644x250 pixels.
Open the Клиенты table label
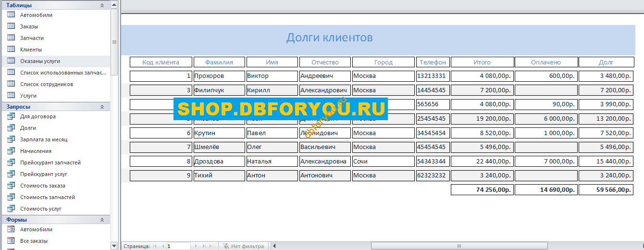31,50
